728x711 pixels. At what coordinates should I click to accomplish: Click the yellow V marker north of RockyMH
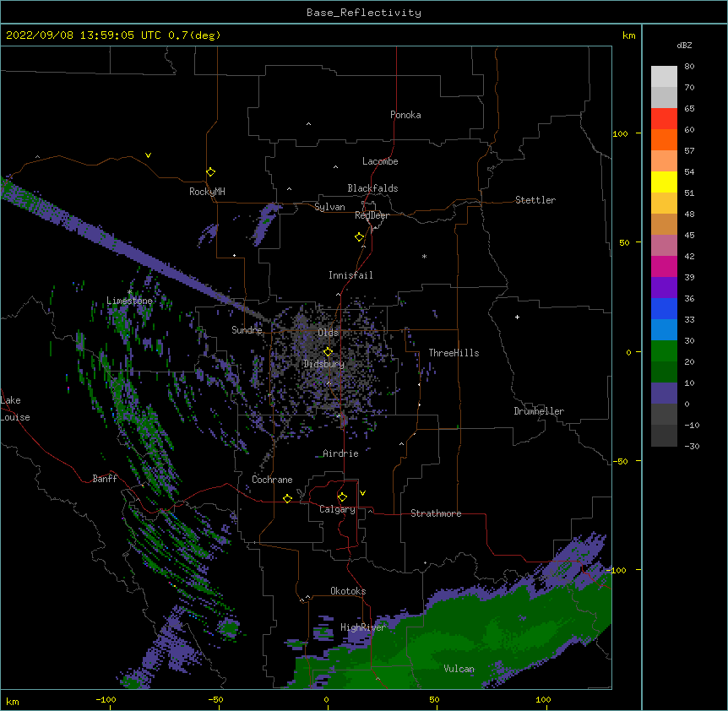(x=148, y=155)
